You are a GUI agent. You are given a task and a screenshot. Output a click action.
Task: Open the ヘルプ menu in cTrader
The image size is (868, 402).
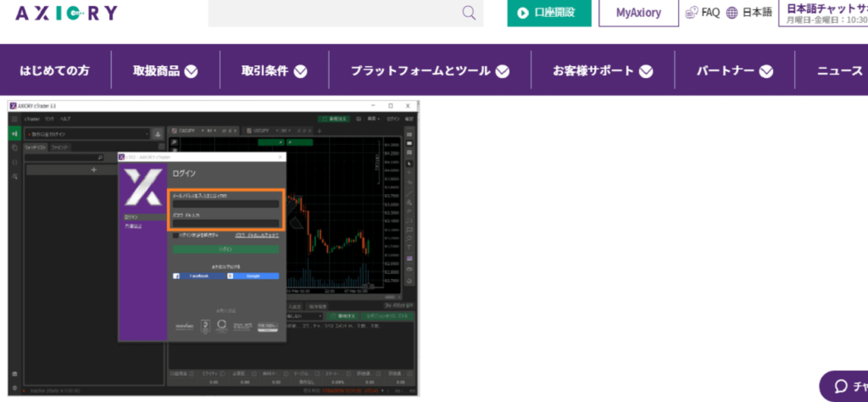click(x=64, y=119)
